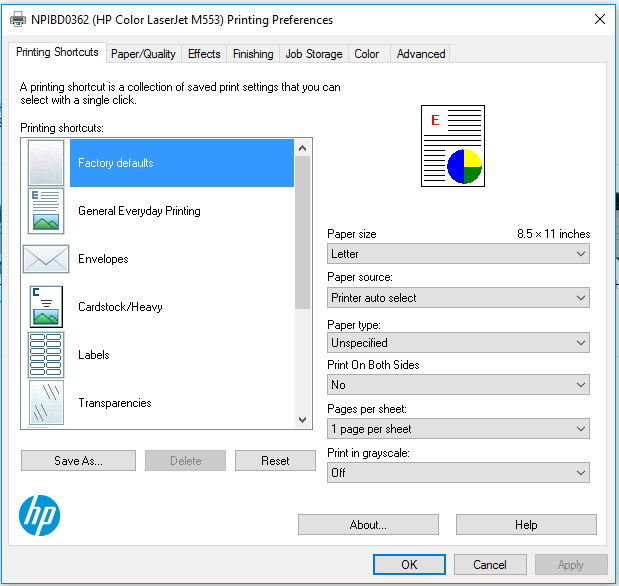
Task: Select General Everyday Printing shortcut text
Action: [x=139, y=211]
